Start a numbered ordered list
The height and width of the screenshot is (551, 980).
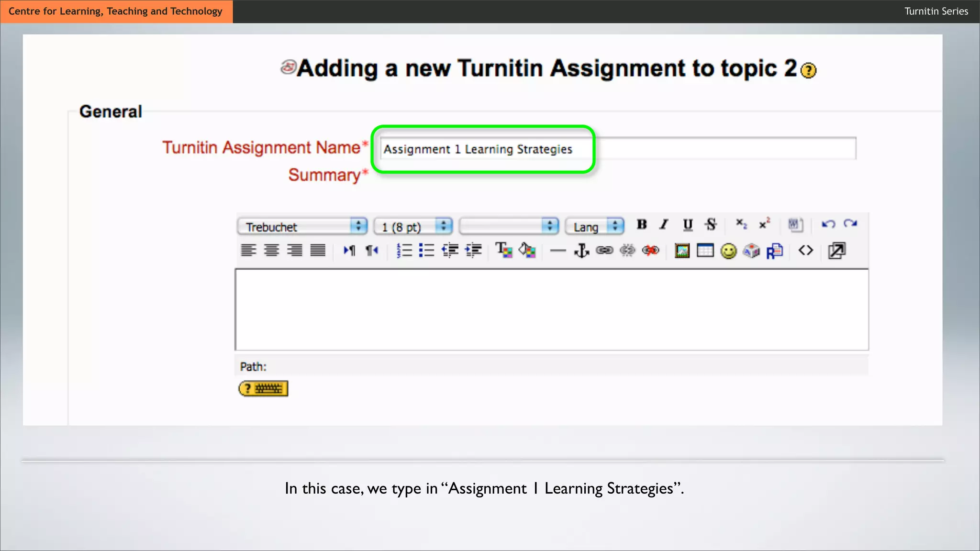pyautogui.click(x=404, y=251)
